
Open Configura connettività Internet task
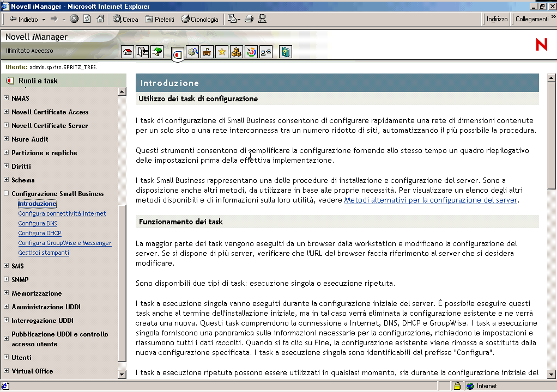click(62, 213)
